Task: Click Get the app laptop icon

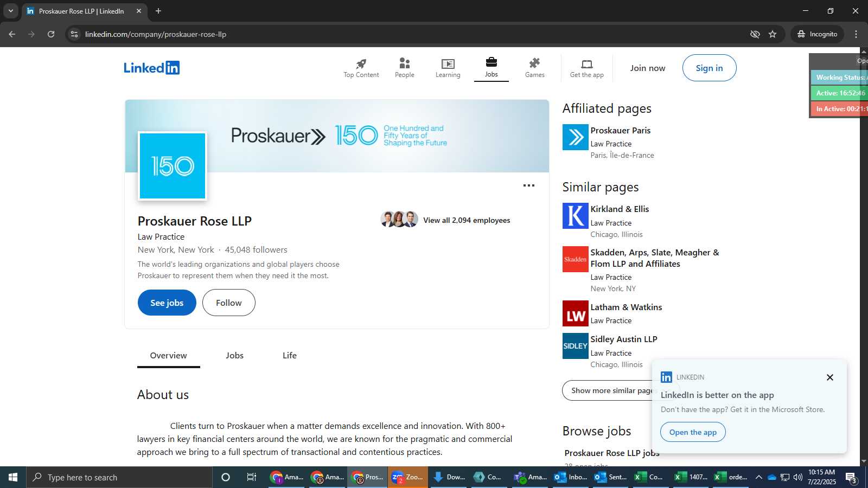Action: click(586, 68)
